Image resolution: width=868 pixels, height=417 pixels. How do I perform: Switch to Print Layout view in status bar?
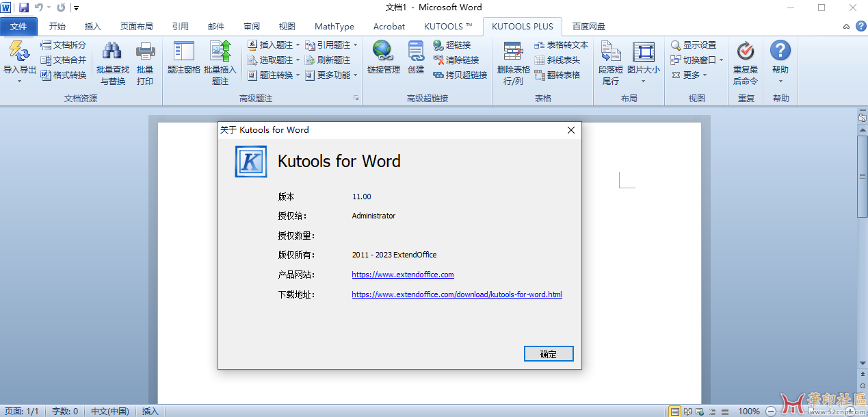pyautogui.click(x=675, y=412)
